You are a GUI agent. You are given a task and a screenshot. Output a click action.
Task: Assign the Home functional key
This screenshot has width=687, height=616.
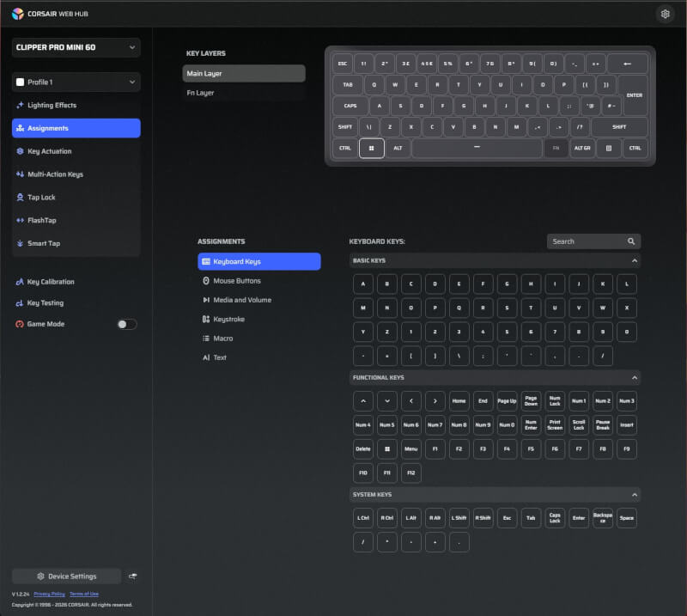click(459, 400)
